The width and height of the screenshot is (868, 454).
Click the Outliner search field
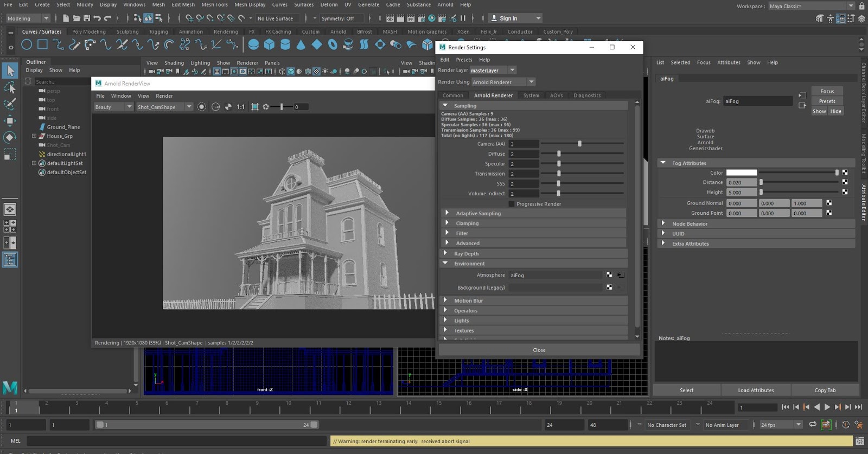point(62,82)
